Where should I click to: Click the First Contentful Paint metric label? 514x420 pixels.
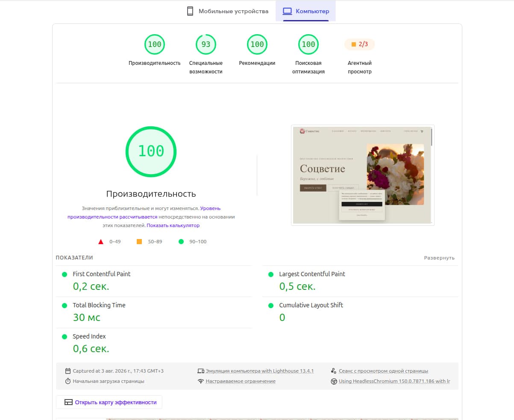tap(102, 274)
